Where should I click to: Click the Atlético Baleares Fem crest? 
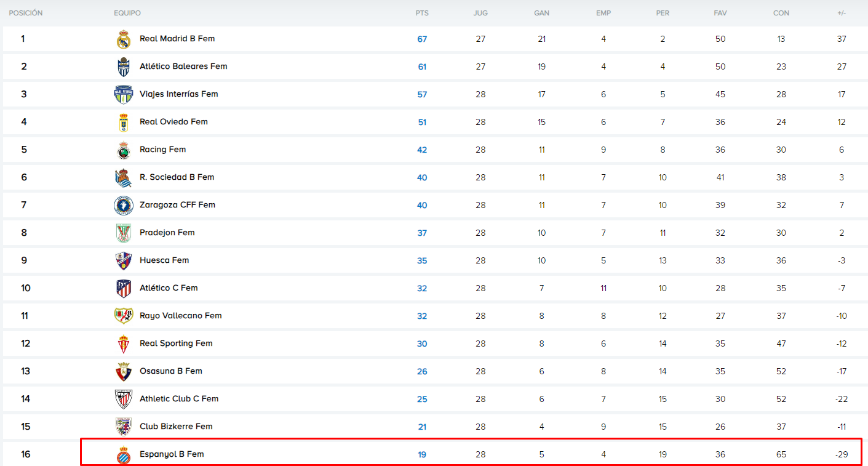pos(124,67)
